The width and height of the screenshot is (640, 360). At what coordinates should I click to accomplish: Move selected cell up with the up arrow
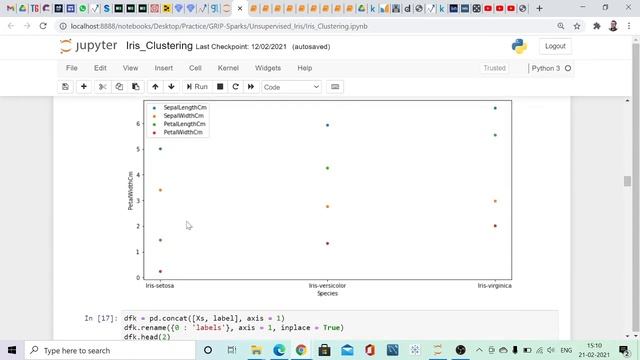(155, 87)
